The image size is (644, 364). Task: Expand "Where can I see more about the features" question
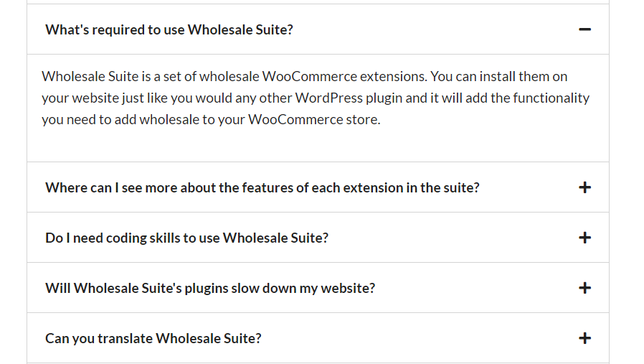pos(262,187)
